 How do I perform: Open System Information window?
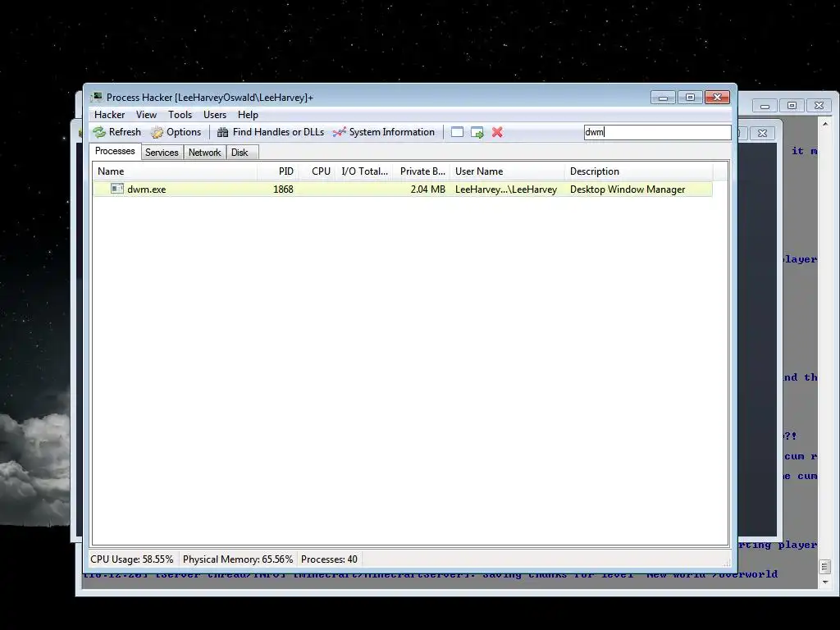coord(384,132)
